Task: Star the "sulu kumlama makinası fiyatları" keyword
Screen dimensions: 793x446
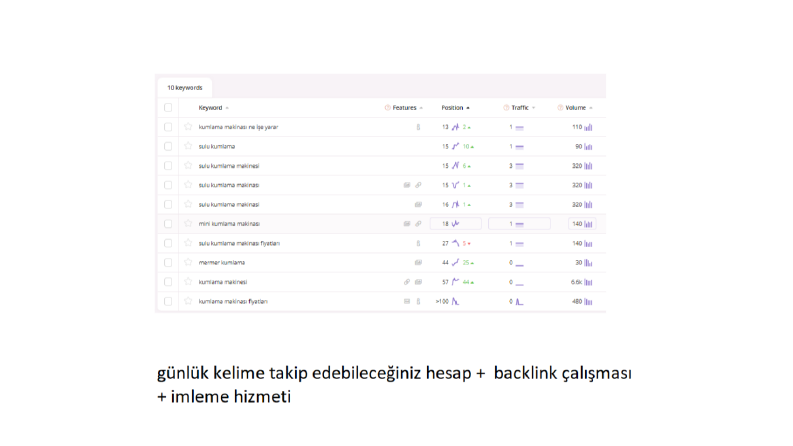Action: (x=188, y=243)
